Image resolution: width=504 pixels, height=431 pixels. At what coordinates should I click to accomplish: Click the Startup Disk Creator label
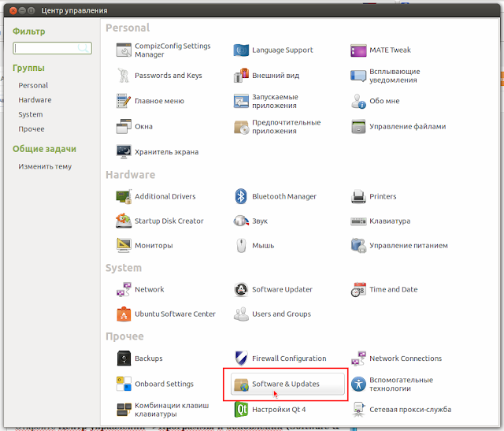point(169,221)
